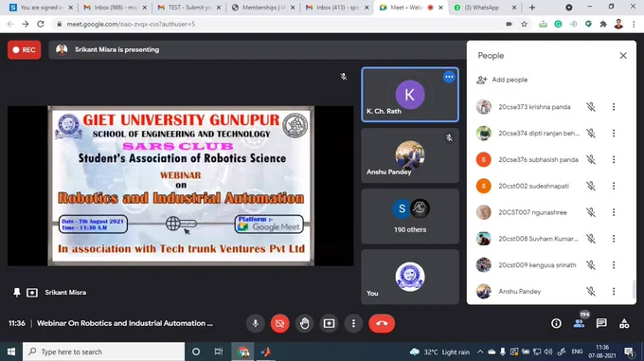Open options for 20cse376 subhasish panda
This screenshot has width=644, height=361.
614,159
